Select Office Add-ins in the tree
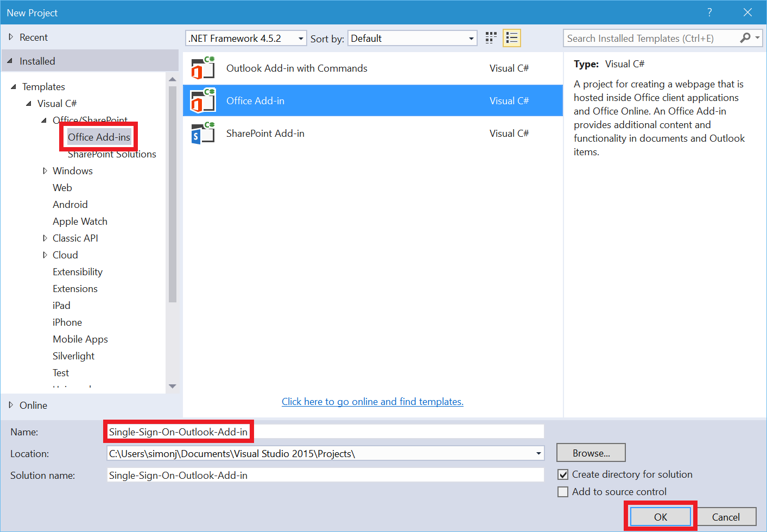 click(x=99, y=137)
